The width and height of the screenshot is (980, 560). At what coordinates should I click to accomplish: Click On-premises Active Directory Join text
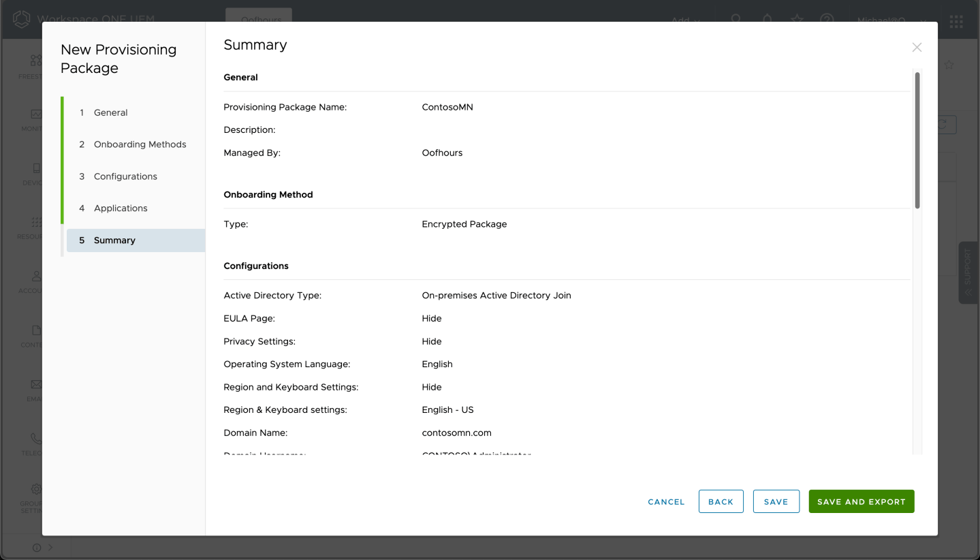click(x=496, y=296)
